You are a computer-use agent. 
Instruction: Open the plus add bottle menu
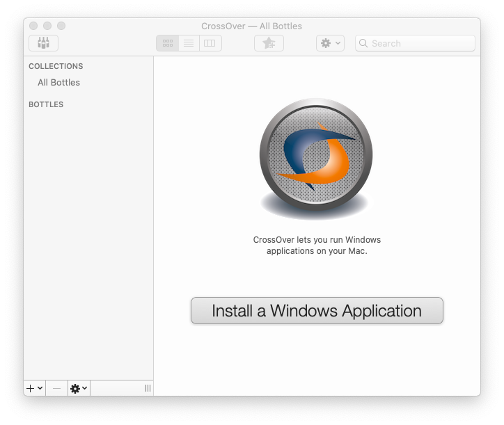(x=35, y=388)
